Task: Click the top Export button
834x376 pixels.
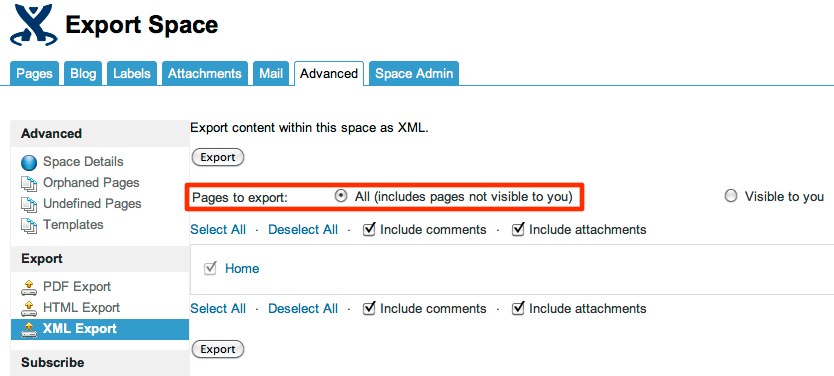Action: 218,157
